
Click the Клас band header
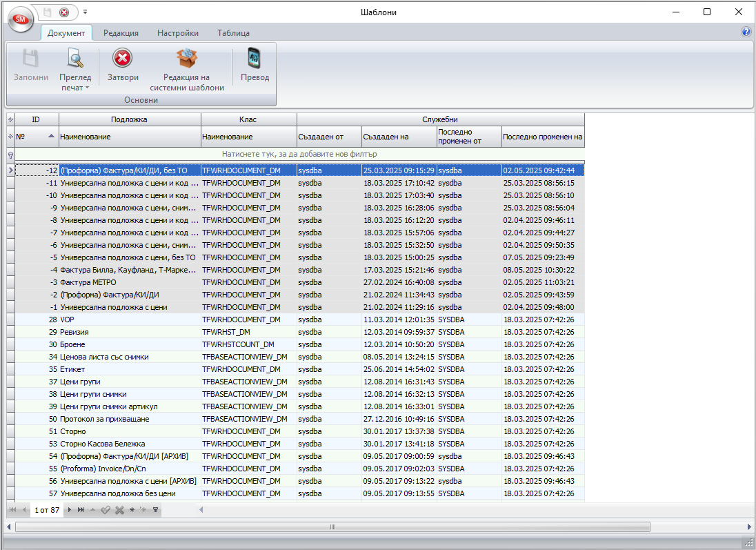(248, 119)
